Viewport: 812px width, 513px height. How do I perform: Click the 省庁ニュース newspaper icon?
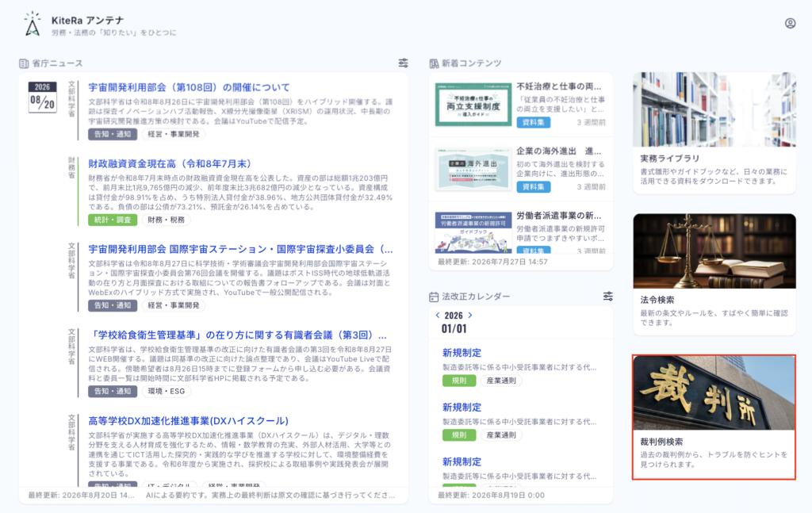pyautogui.click(x=24, y=63)
